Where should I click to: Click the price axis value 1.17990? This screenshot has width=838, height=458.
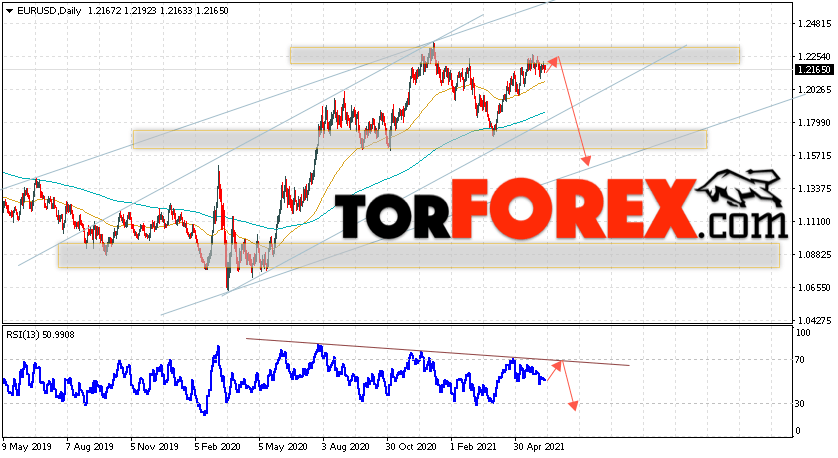click(814, 123)
